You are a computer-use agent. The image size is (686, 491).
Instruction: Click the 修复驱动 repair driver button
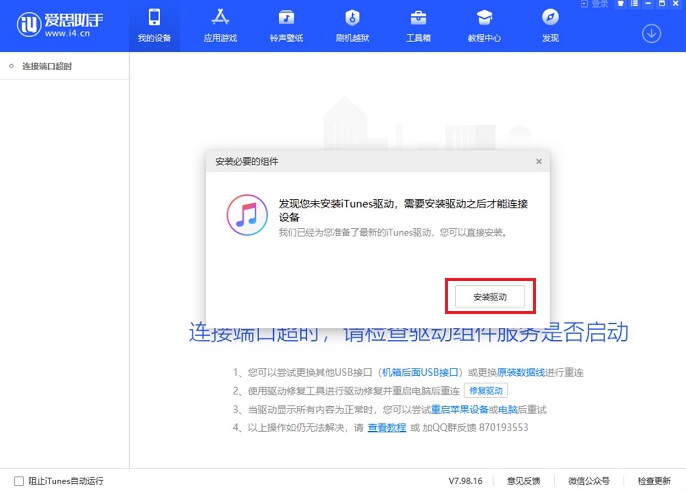pos(487,390)
